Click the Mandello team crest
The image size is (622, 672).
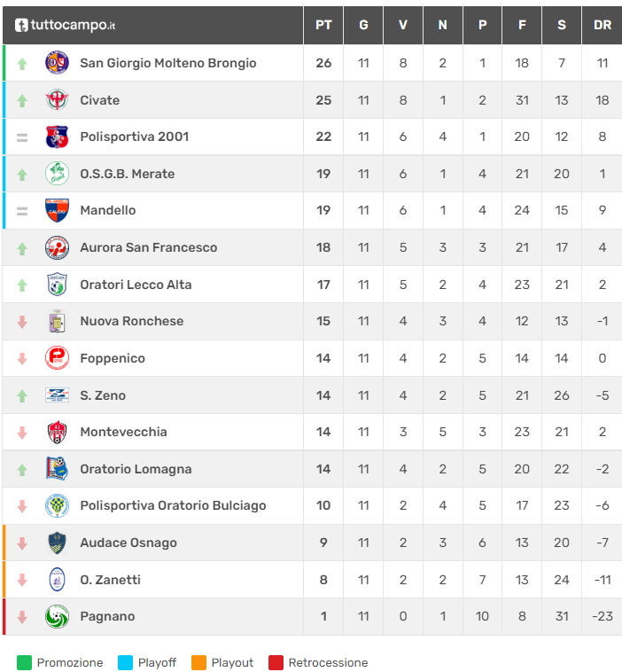pyautogui.click(x=57, y=210)
